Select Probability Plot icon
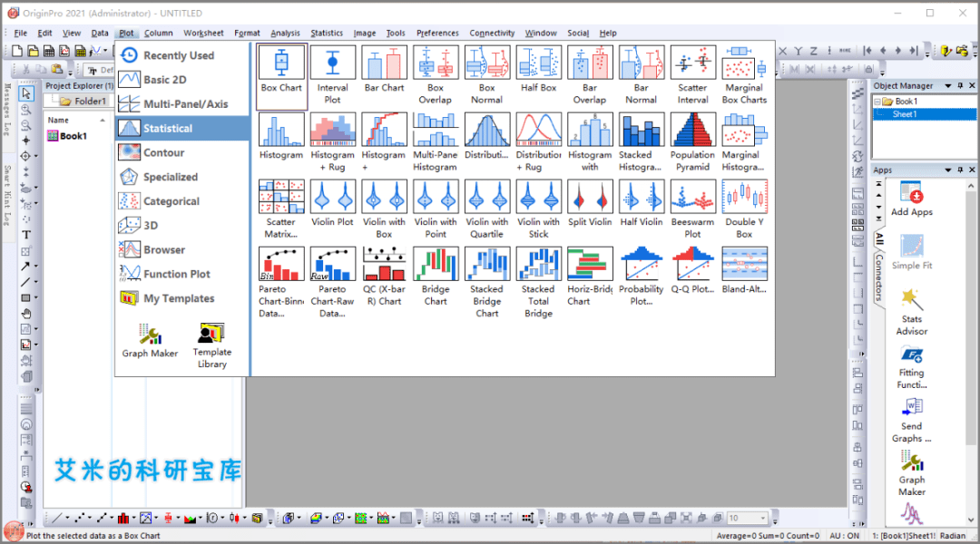 click(641, 276)
